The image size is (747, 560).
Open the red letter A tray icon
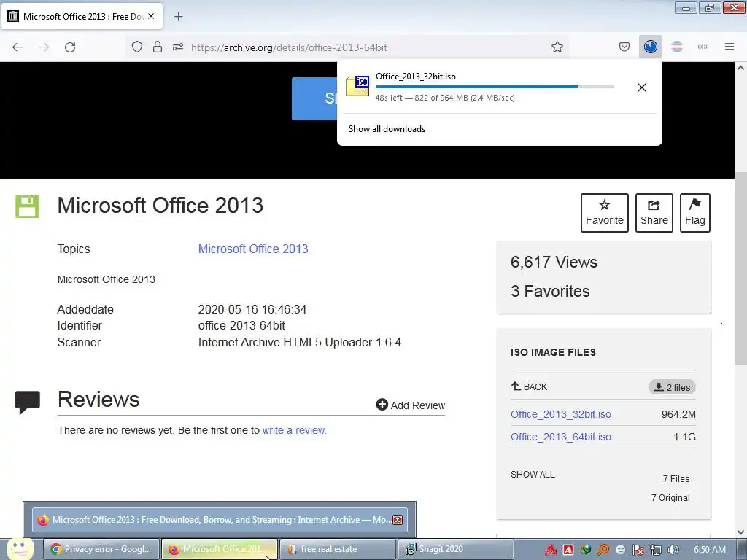click(x=568, y=550)
